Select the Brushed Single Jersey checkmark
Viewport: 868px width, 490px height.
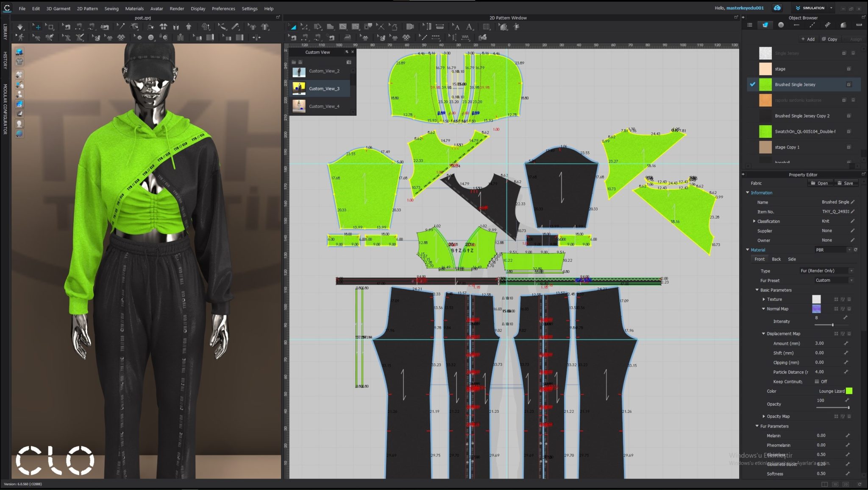coord(753,84)
